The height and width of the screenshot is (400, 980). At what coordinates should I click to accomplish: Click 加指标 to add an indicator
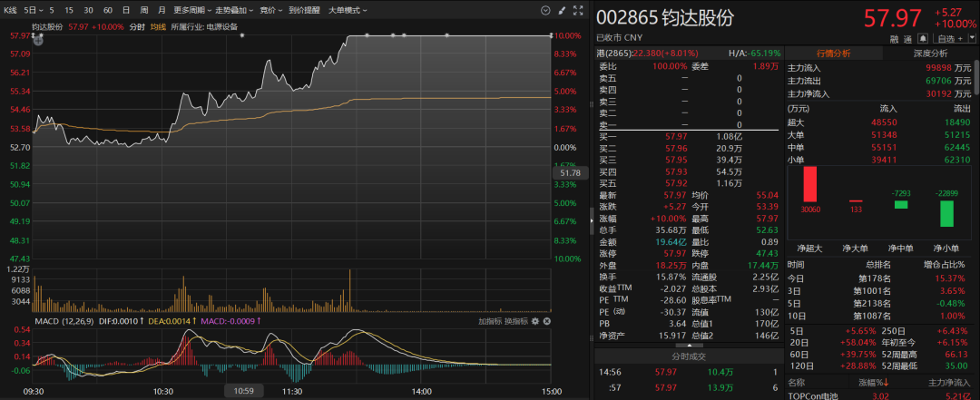pyautogui.click(x=489, y=321)
